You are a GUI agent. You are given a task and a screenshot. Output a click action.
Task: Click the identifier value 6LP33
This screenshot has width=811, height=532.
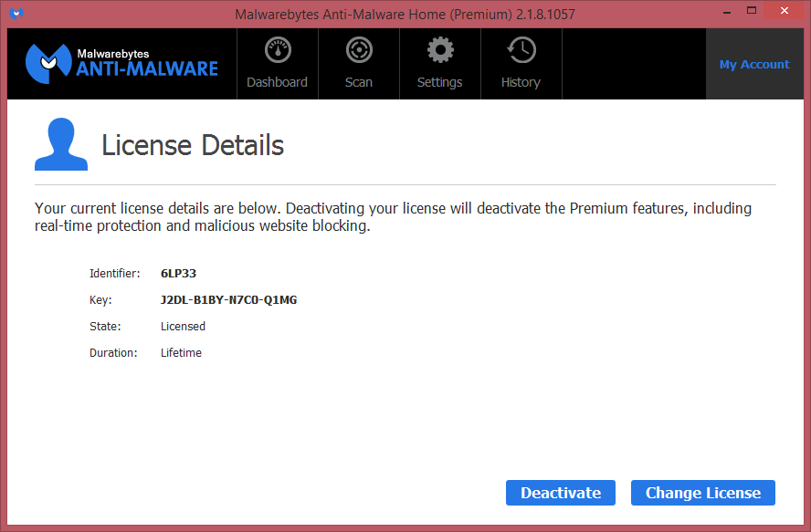tap(178, 273)
